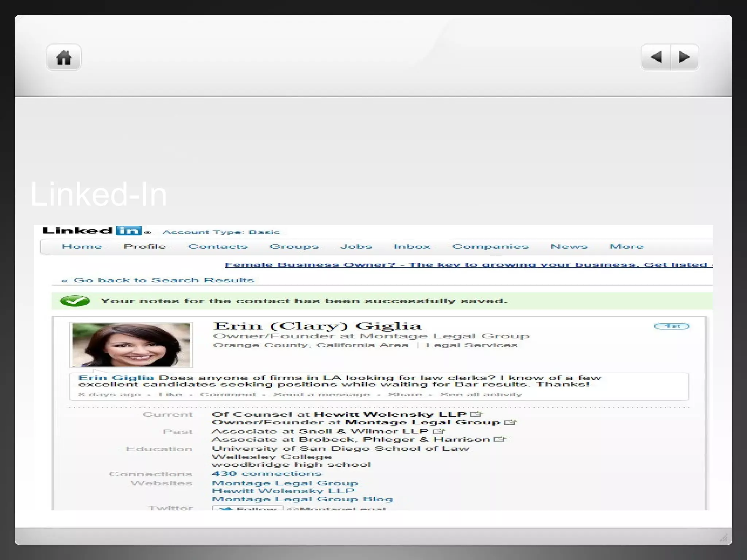Expand the More menu

pyautogui.click(x=626, y=246)
